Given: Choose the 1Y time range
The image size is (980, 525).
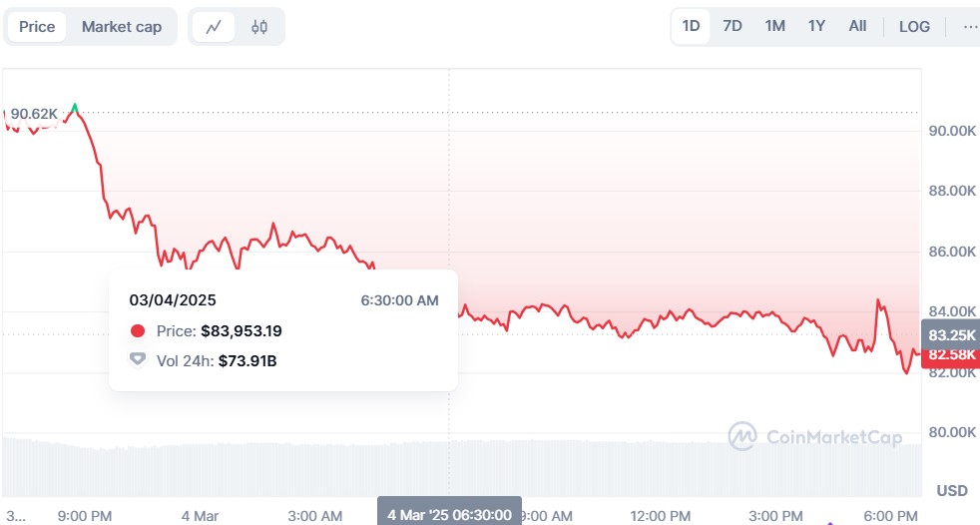Looking at the screenshot, I should click(x=816, y=26).
